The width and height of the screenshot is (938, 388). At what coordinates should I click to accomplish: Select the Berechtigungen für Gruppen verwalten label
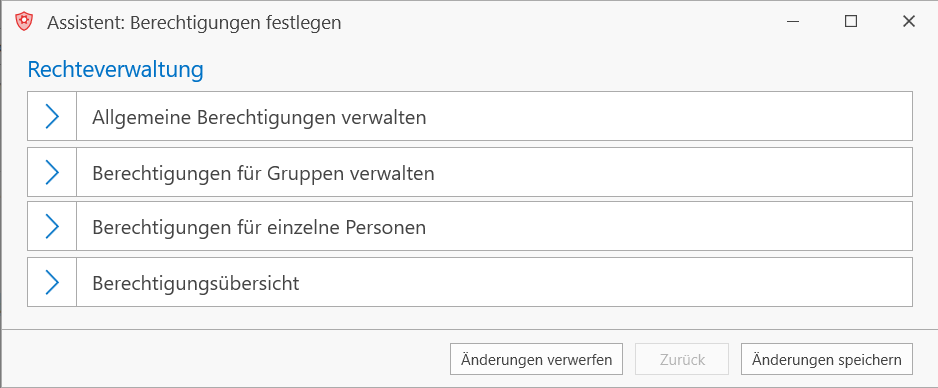[263, 173]
